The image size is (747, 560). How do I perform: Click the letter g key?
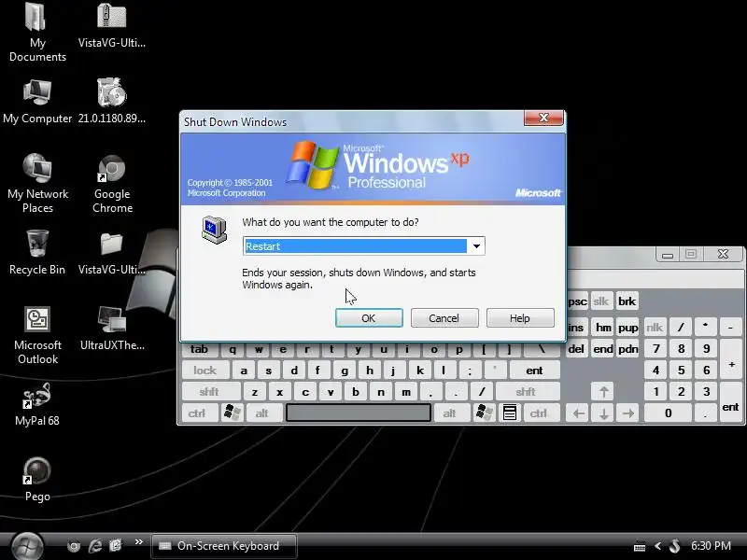[345, 371]
